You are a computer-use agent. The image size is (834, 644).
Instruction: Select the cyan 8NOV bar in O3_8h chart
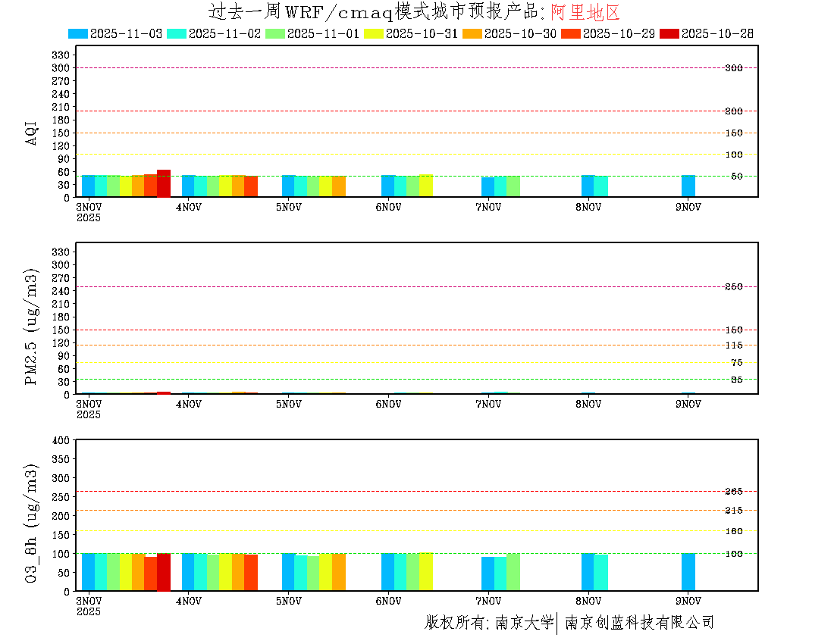coord(600,572)
